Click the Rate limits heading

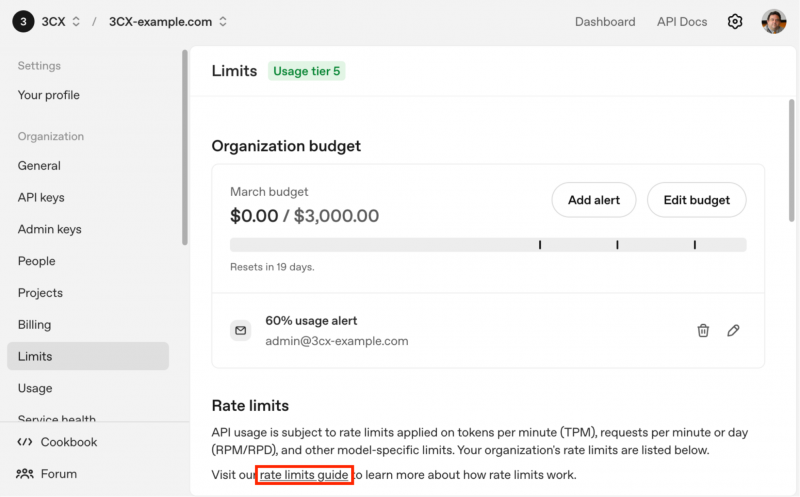point(250,406)
